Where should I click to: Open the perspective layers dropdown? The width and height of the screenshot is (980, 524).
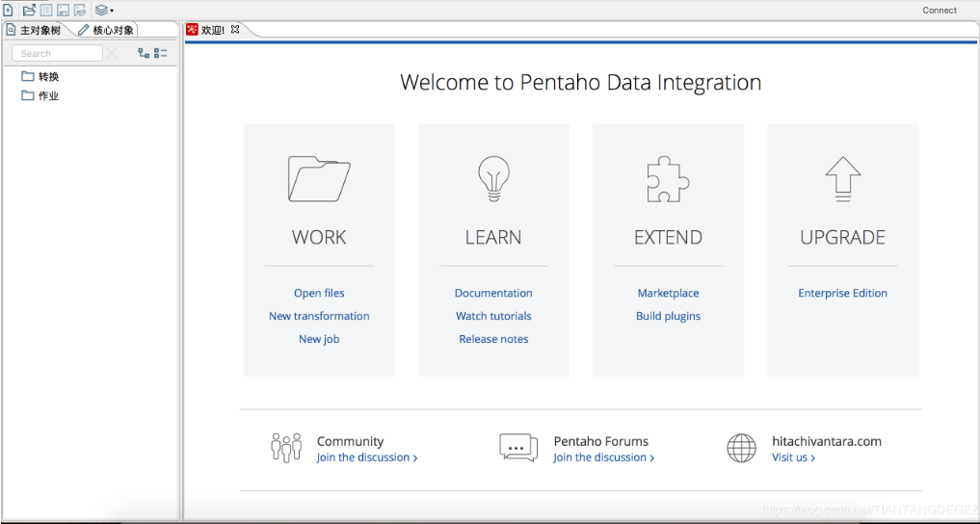[x=104, y=10]
